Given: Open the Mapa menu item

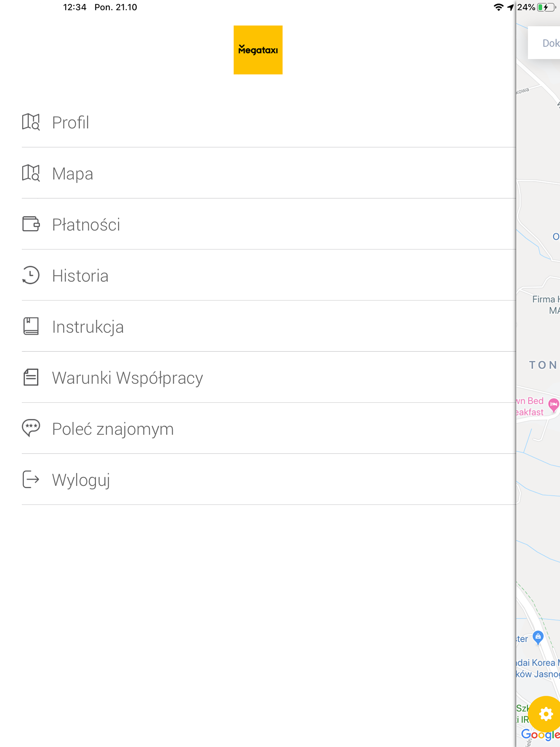Looking at the screenshot, I should [269, 173].
